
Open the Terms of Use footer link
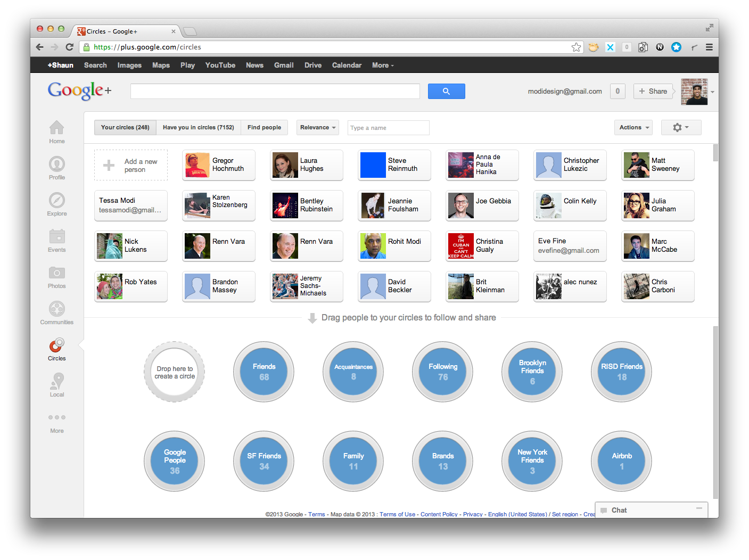[x=397, y=514]
